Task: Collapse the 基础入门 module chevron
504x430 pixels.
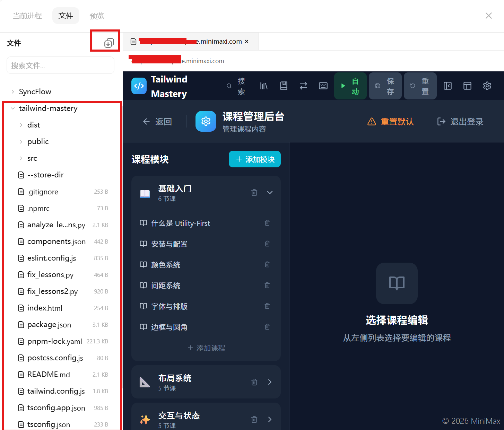Action: pyautogui.click(x=270, y=192)
